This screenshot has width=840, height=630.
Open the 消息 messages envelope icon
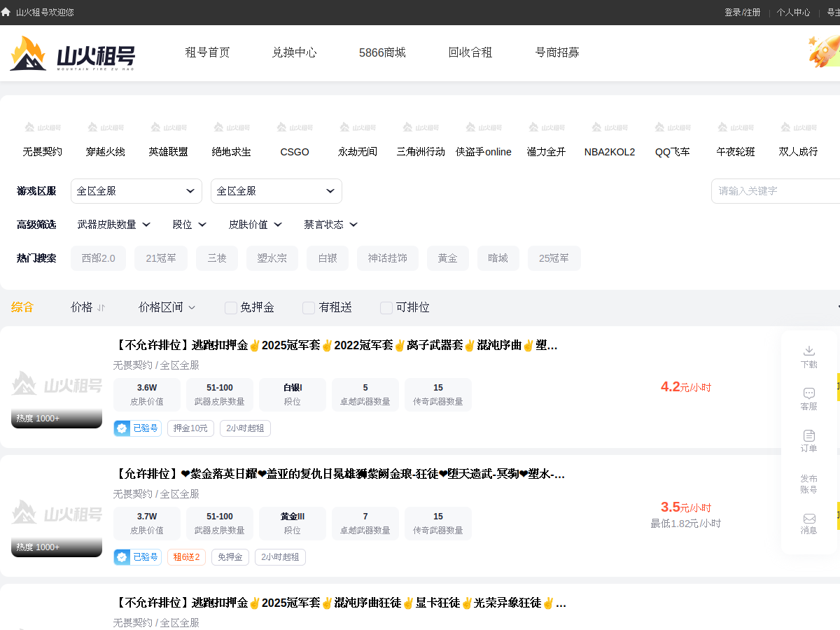pos(809,519)
